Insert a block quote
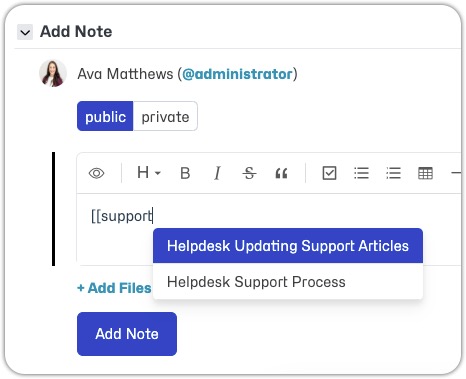The height and width of the screenshot is (379, 466). 281,173
